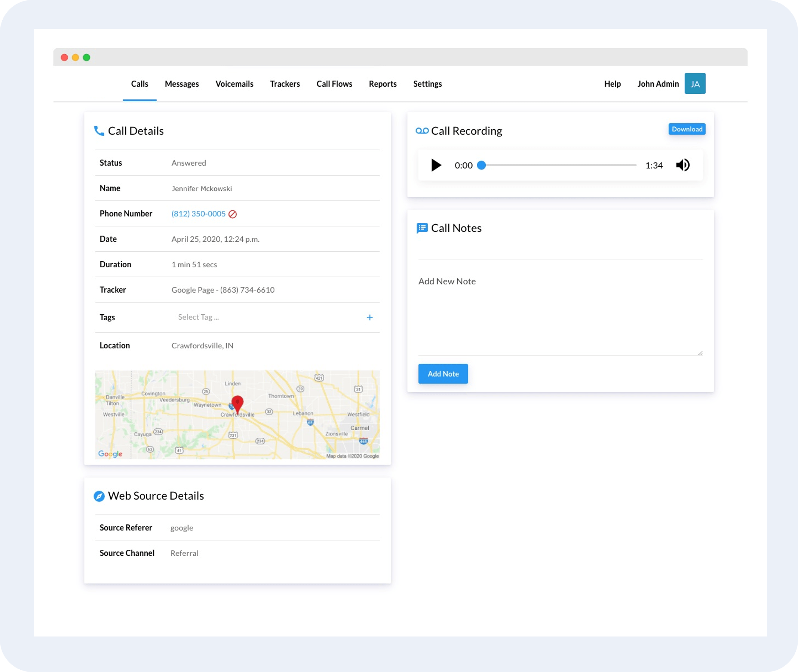Image resolution: width=798 pixels, height=672 pixels.
Task: Click the phone number link (812) 350-0005
Action: click(x=198, y=213)
